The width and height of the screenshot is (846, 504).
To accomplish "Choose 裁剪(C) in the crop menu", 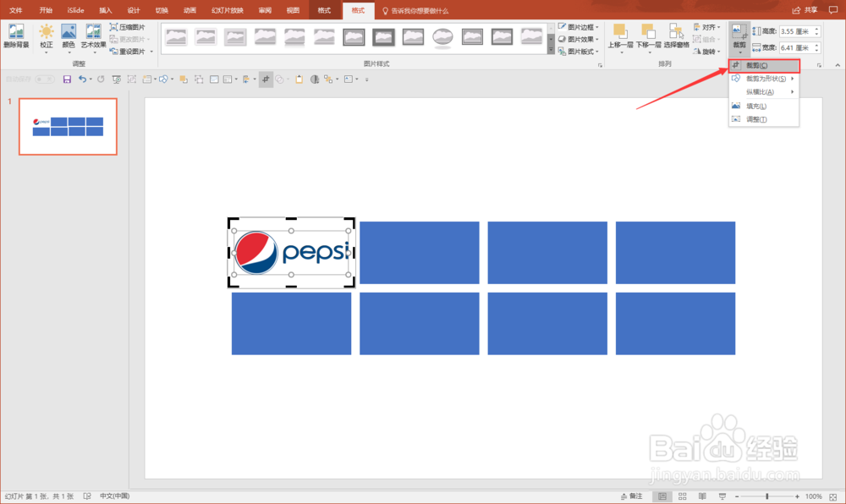I will coord(764,66).
